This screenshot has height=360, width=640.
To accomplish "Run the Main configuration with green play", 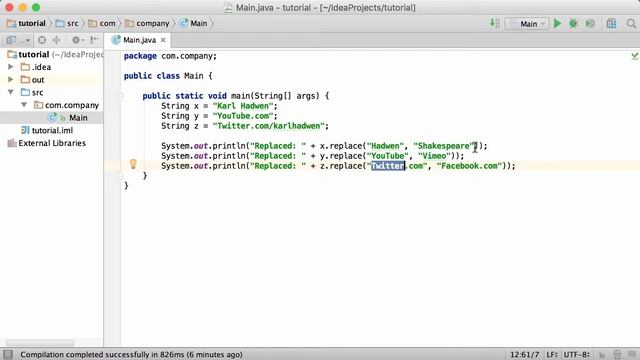I will tap(557, 24).
